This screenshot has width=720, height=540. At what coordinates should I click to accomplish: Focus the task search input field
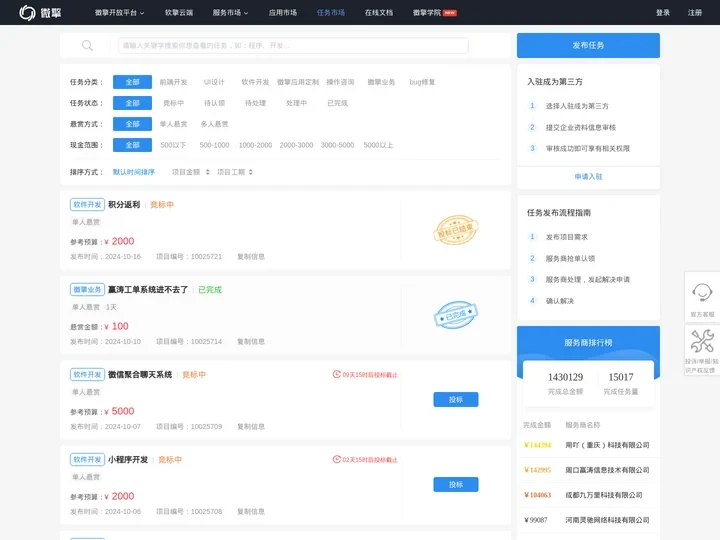tap(300, 45)
